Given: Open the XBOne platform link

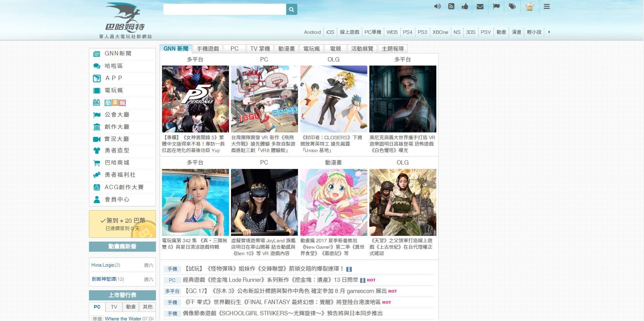Looking at the screenshot, I should pos(440,32).
